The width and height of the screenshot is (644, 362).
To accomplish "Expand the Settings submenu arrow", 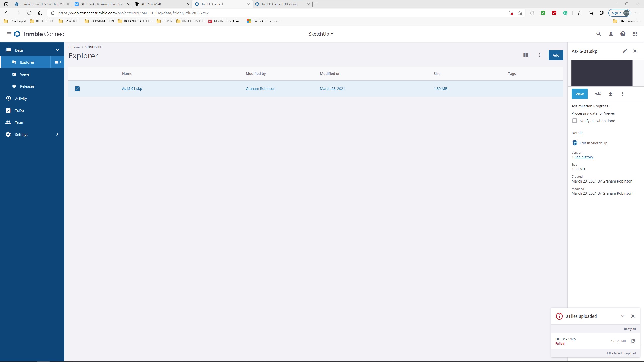I will [57, 134].
